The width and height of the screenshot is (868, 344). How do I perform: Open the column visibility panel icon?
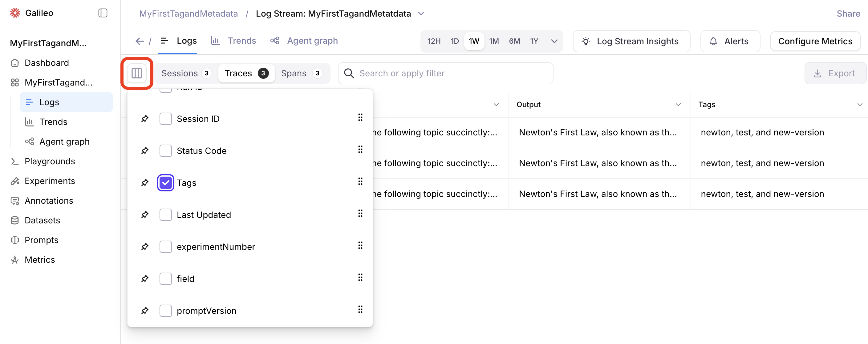click(136, 73)
